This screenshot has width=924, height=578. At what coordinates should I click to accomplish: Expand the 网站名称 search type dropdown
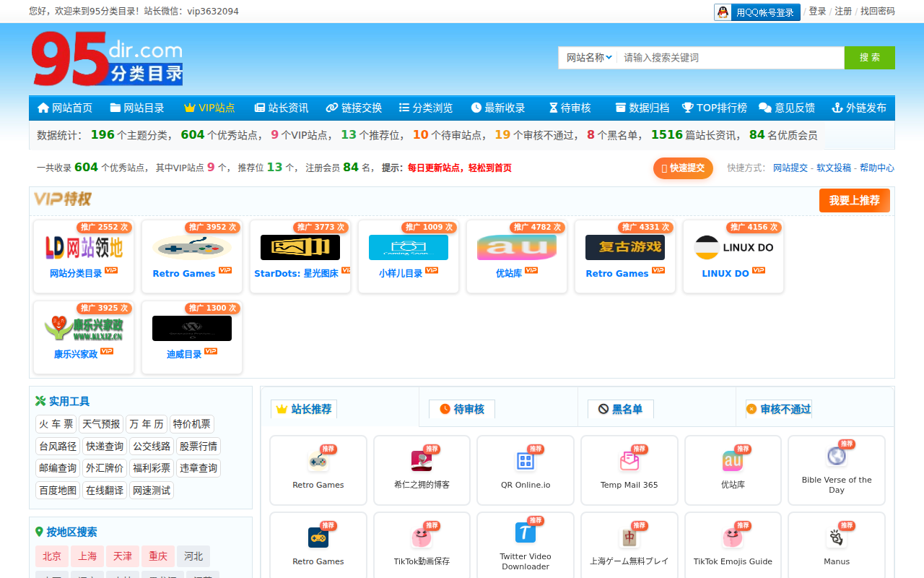[588, 58]
